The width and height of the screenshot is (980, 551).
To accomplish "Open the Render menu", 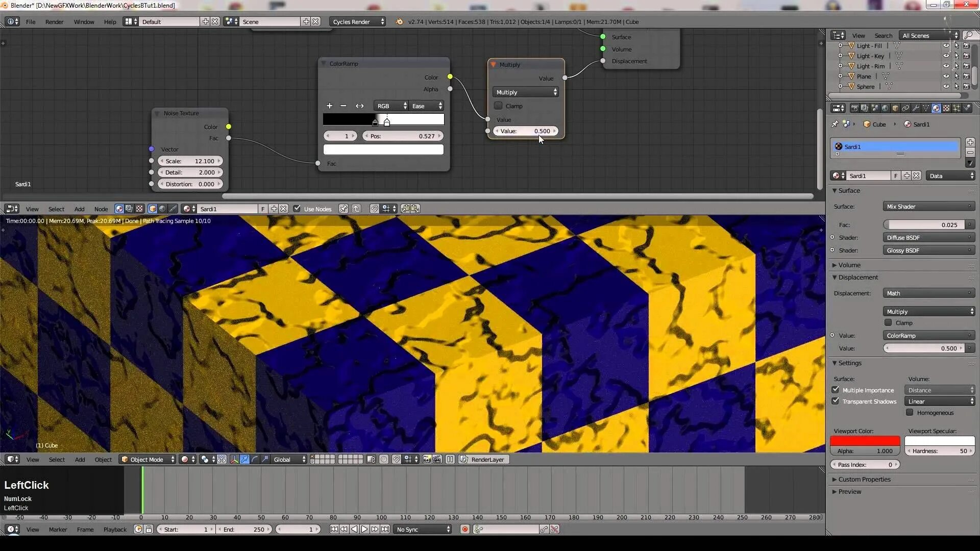I will click(54, 21).
